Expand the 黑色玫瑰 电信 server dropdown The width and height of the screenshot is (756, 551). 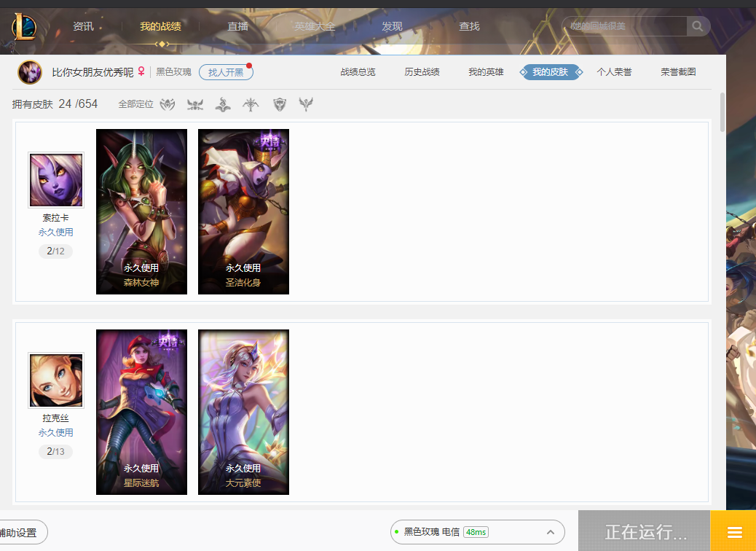[x=477, y=532]
